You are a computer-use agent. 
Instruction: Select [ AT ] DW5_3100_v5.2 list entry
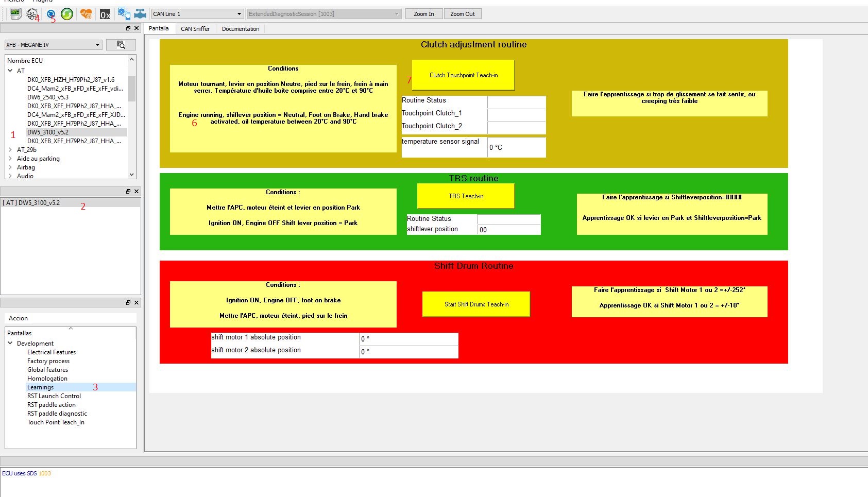click(71, 203)
